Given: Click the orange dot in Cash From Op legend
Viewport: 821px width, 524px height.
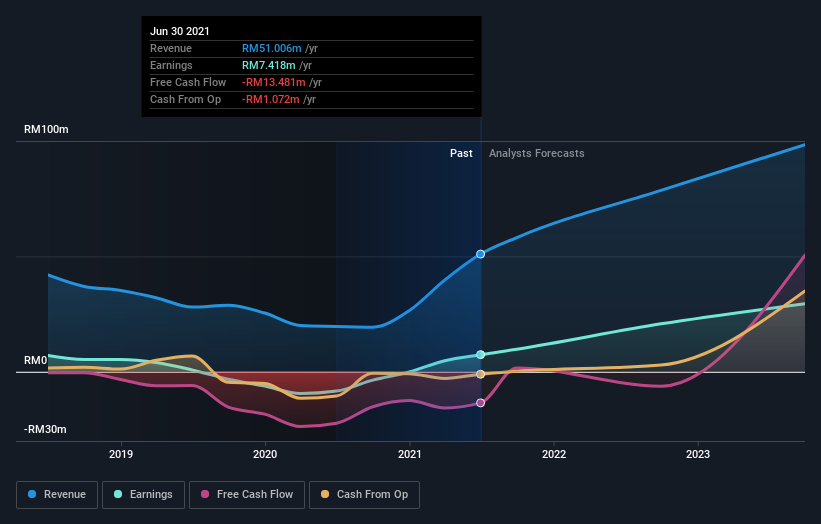Looking at the screenshot, I should click(325, 494).
